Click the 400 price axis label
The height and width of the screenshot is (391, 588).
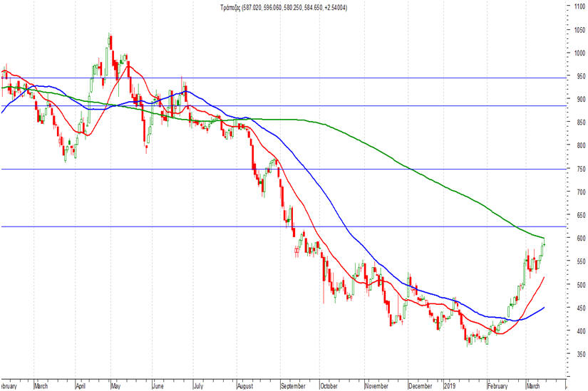pos(580,331)
